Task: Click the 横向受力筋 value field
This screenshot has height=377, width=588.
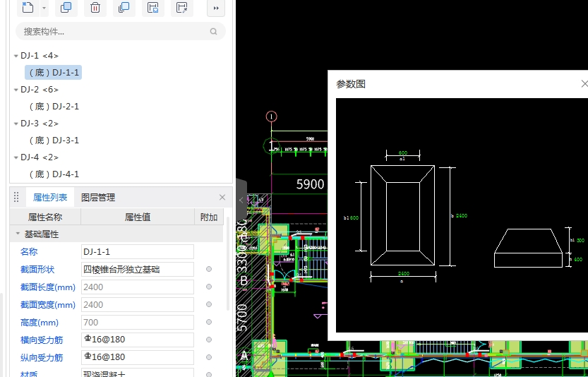Action: click(x=138, y=340)
